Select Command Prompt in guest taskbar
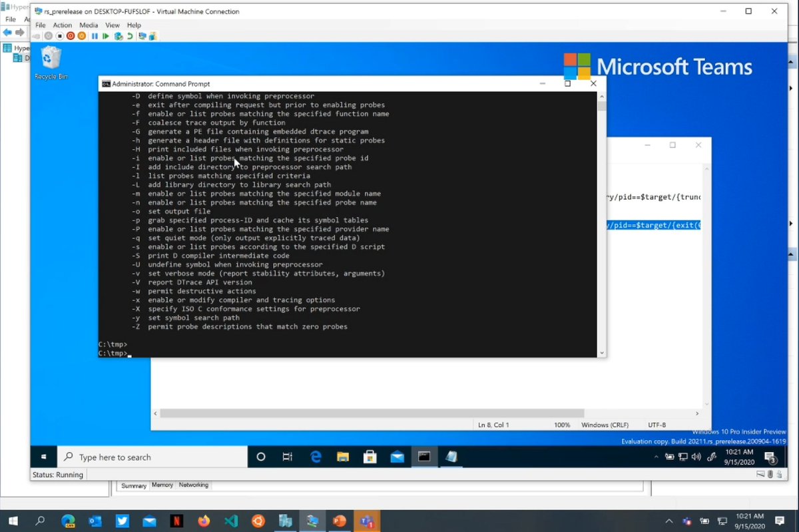799x532 pixels. pyautogui.click(x=424, y=457)
